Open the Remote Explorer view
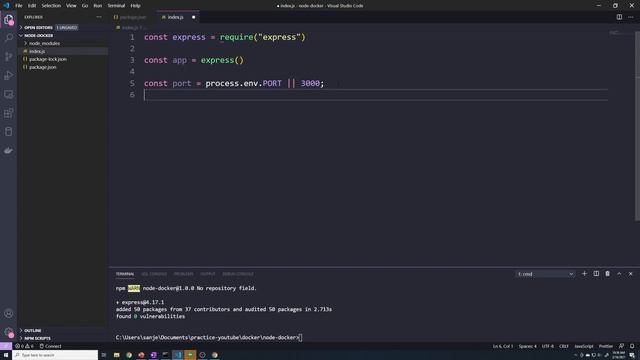 click(x=9, y=94)
